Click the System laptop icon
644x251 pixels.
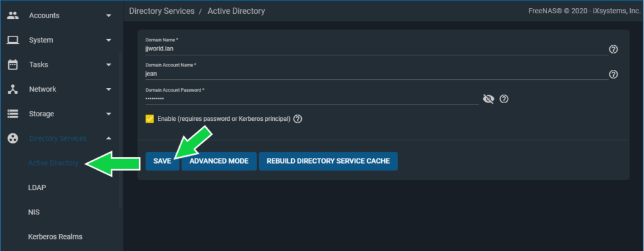(x=13, y=40)
